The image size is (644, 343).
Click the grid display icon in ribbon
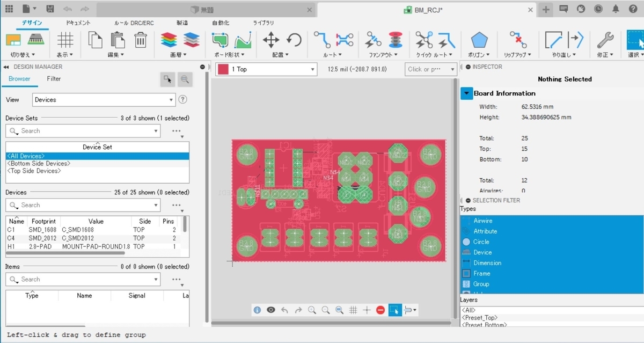coord(65,40)
